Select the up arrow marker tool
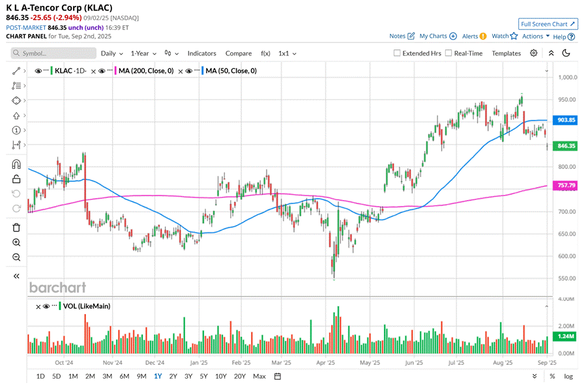This screenshot has height=385, width=588. click(x=16, y=115)
